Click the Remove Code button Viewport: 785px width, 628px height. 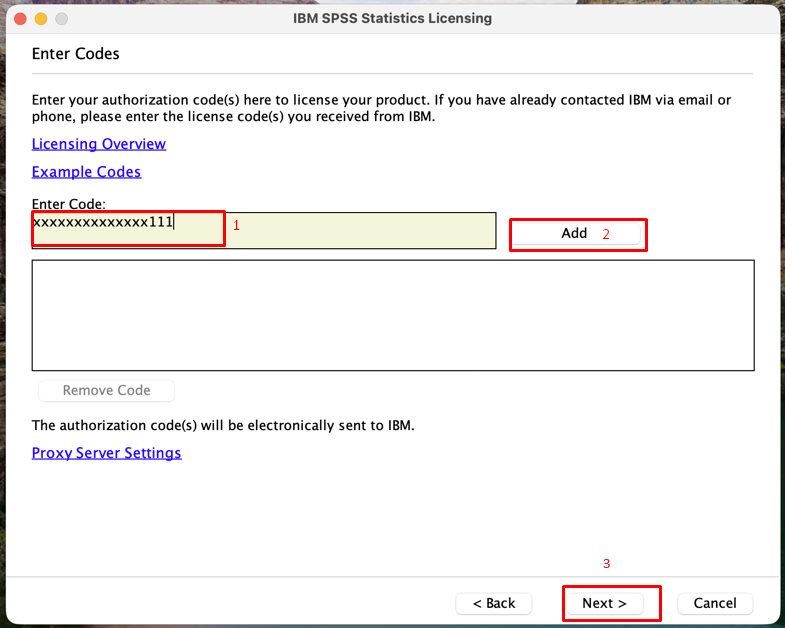106,390
